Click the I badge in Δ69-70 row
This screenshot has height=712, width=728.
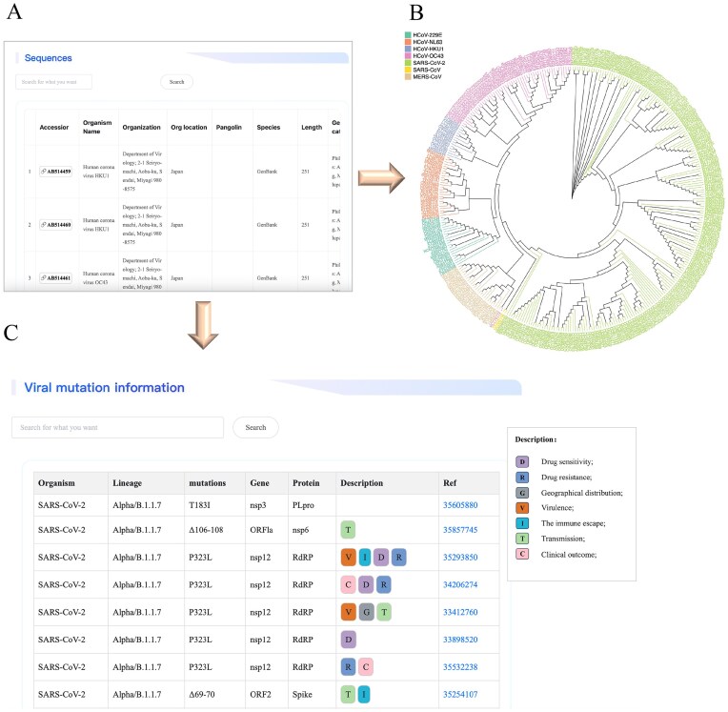364,694
